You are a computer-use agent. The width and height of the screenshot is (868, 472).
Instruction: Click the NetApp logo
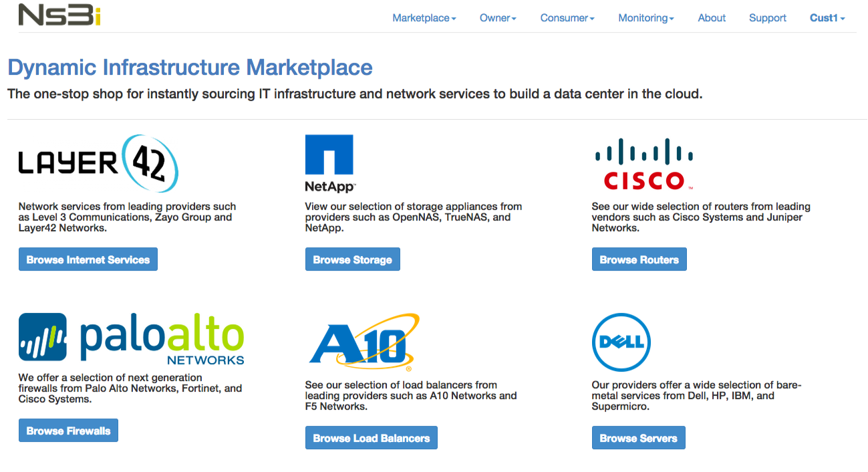[x=330, y=164]
